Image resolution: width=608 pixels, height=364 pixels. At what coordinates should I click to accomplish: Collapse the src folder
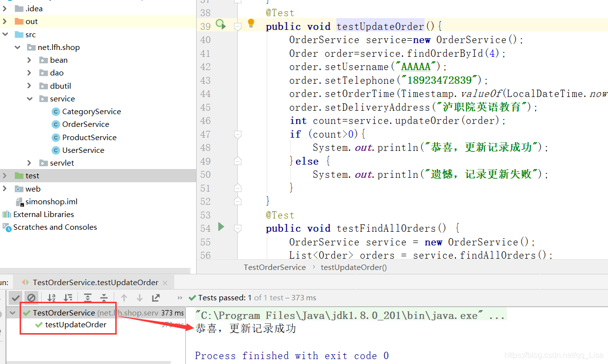pyautogui.click(x=5, y=34)
